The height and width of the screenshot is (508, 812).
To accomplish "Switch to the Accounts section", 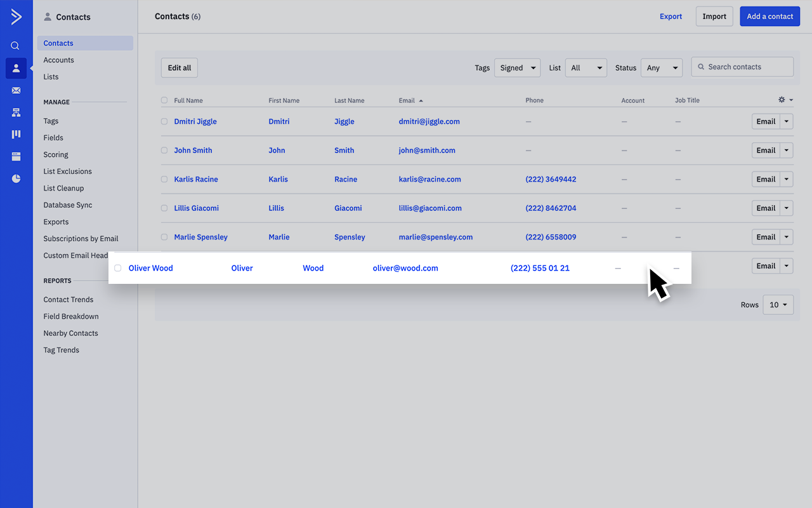I will (x=58, y=60).
